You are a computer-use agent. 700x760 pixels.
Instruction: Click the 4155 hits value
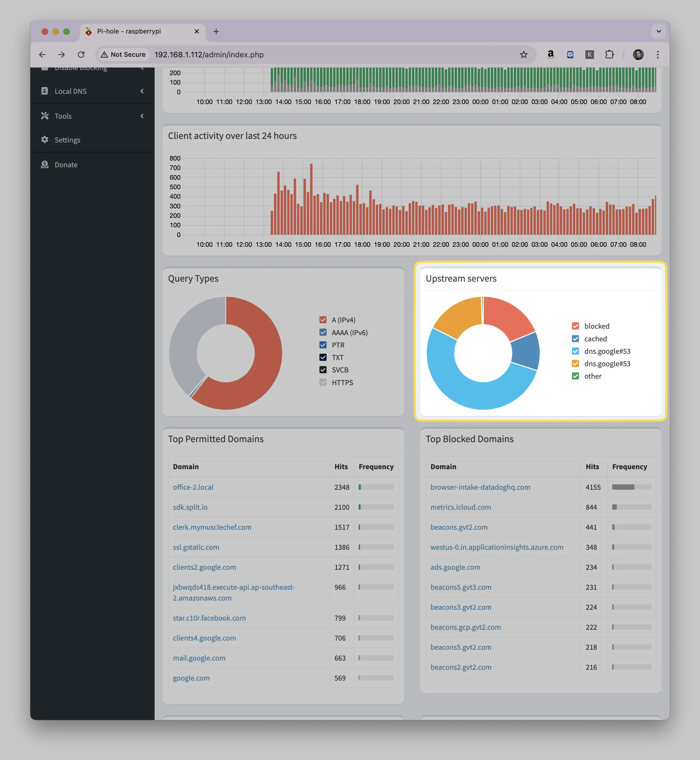593,487
